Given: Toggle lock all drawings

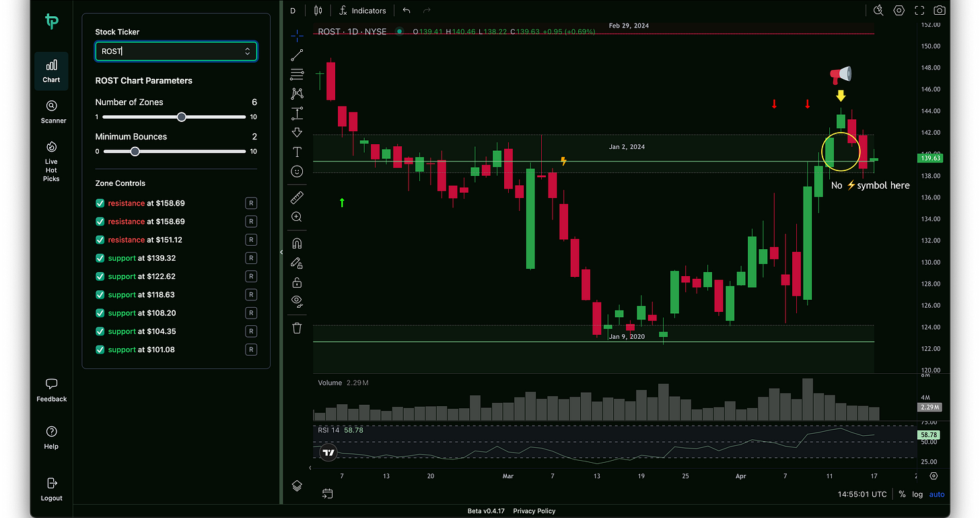Looking at the screenshot, I should [x=297, y=282].
